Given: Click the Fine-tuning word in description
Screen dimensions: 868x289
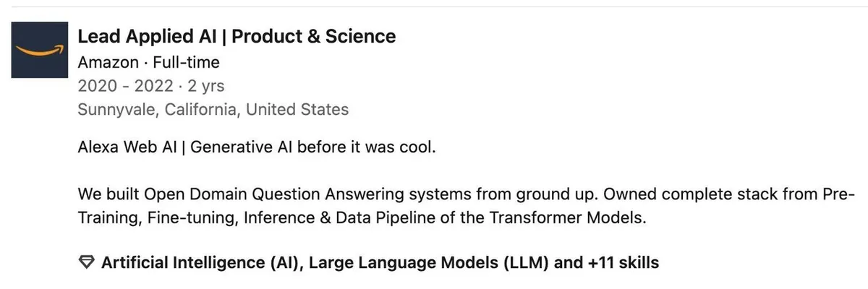Looking at the screenshot, I should pyautogui.click(x=188, y=218).
